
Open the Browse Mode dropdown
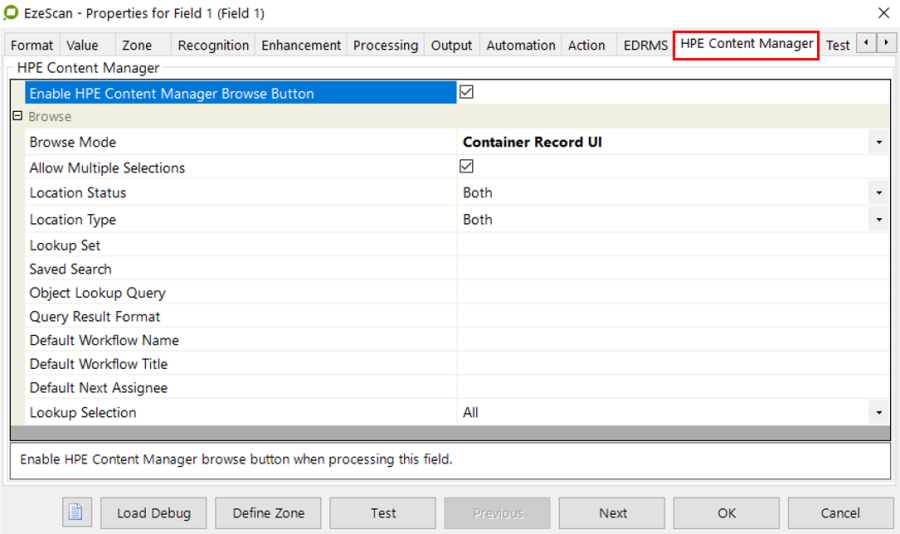(878, 143)
